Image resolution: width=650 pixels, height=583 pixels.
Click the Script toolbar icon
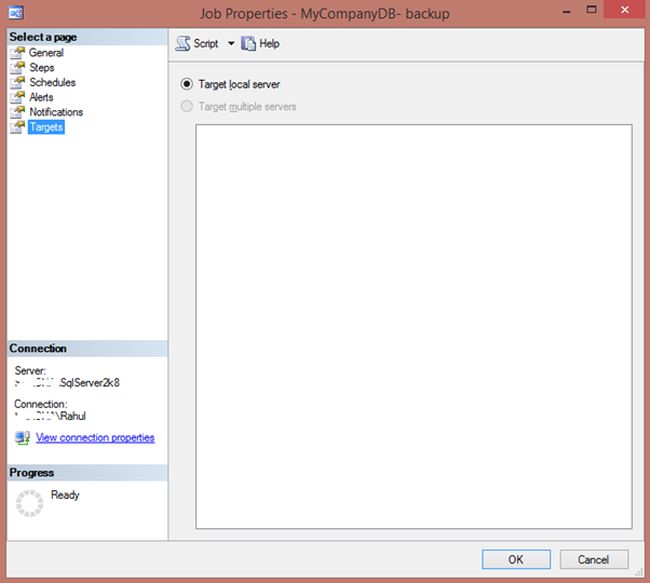[x=182, y=44]
